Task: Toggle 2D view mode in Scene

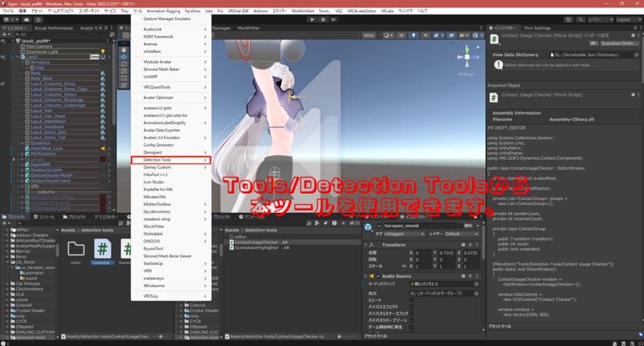Action: click(401, 35)
